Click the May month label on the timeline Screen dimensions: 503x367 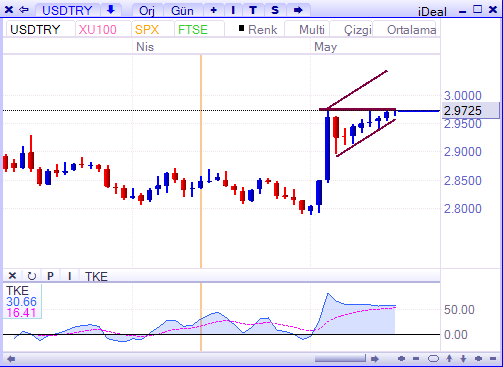click(325, 47)
